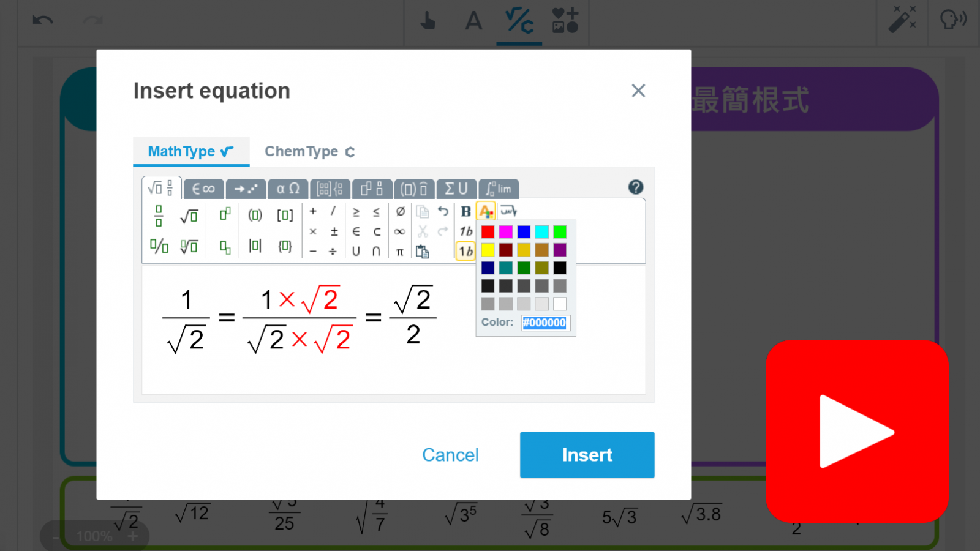Insert the pi symbol
Image resolution: width=980 pixels, height=551 pixels.
(399, 252)
